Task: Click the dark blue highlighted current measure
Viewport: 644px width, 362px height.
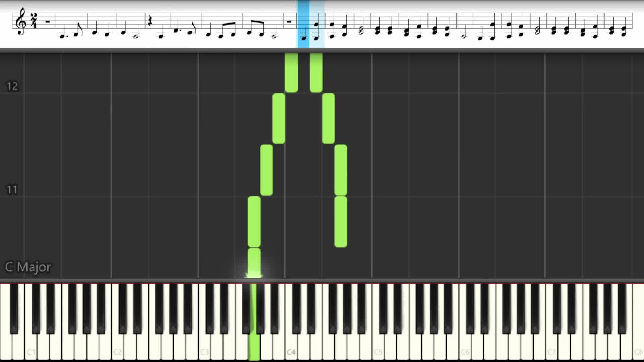Action: pyautogui.click(x=303, y=24)
